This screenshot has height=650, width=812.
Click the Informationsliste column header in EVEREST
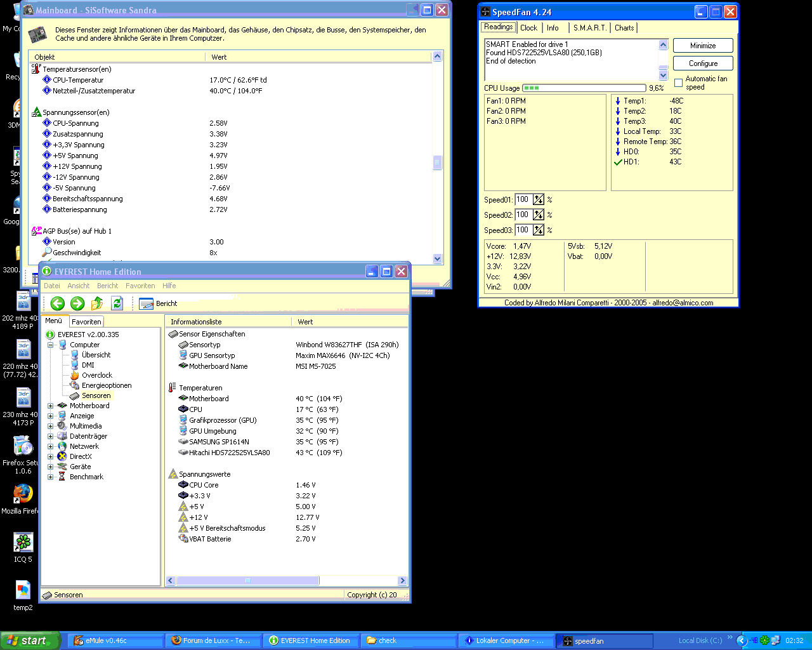pyautogui.click(x=228, y=322)
